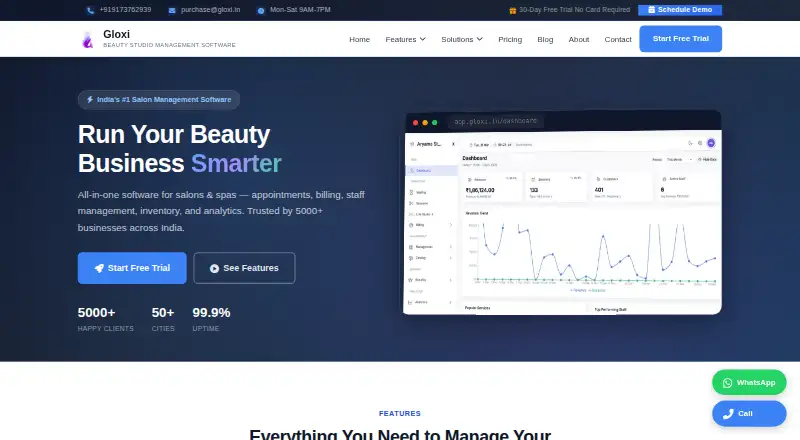Click the FEATURES section label

pos(399,413)
